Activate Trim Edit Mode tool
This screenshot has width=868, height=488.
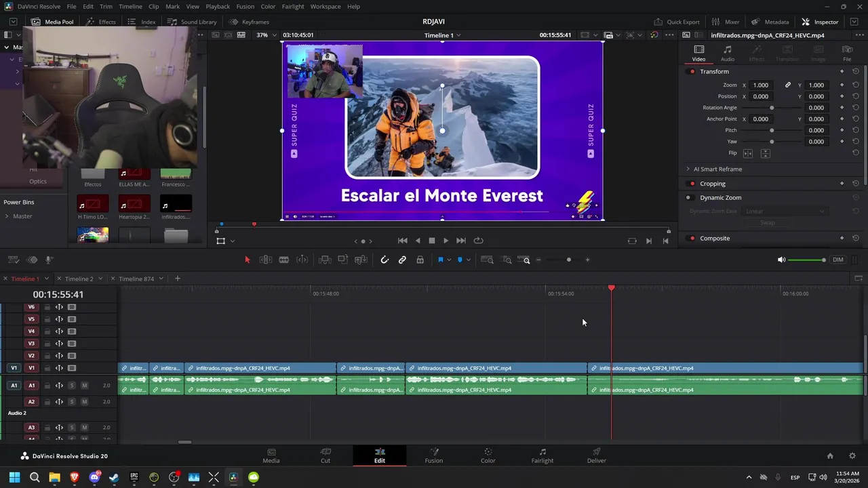click(x=265, y=260)
